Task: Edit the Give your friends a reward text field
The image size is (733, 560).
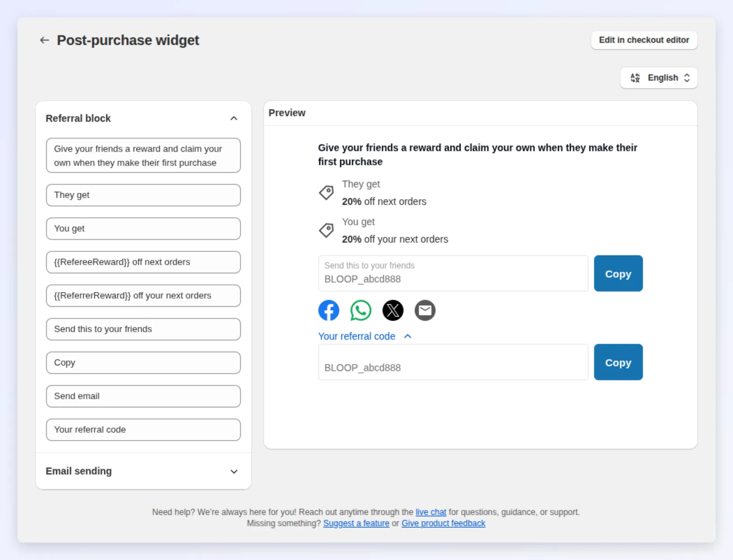Action: coord(143,155)
